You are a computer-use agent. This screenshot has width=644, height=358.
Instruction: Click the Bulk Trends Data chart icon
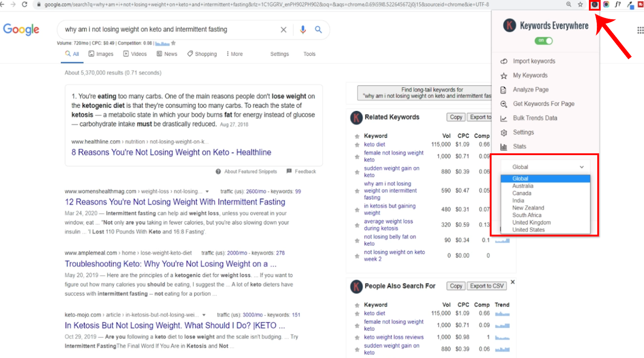[504, 118]
